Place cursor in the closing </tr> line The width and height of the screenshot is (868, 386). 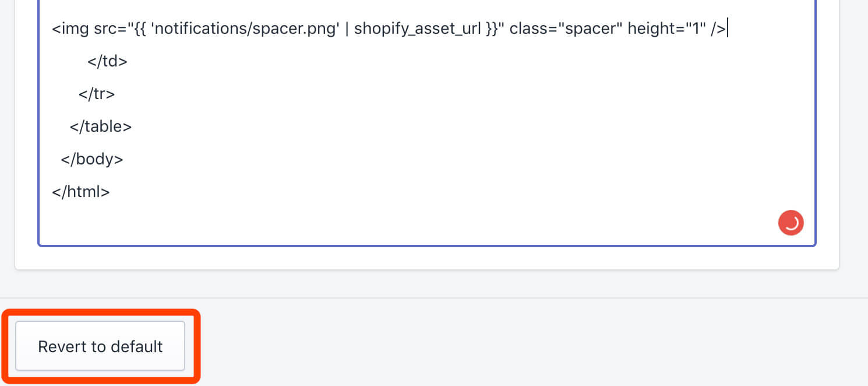(97, 93)
